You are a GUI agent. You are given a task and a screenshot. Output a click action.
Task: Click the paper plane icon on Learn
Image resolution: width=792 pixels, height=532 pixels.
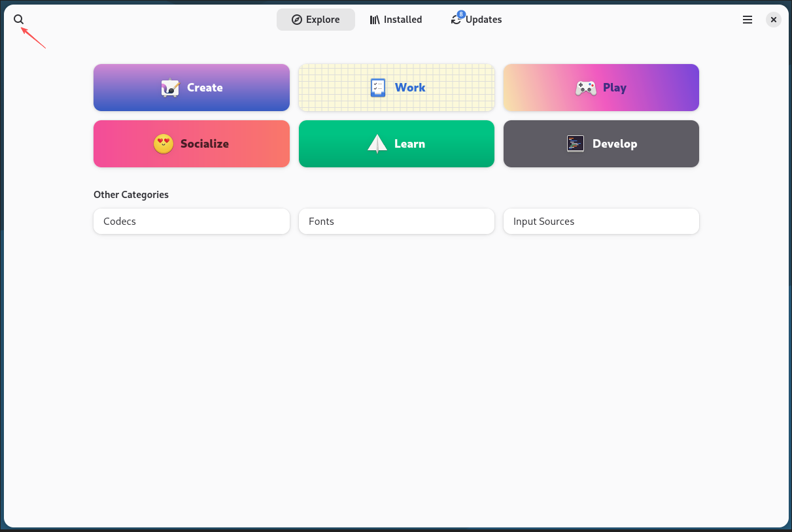click(377, 144)
